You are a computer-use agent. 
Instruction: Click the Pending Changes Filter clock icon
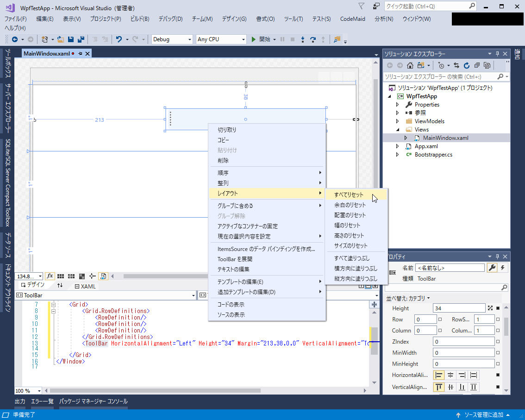coord(441,66)
